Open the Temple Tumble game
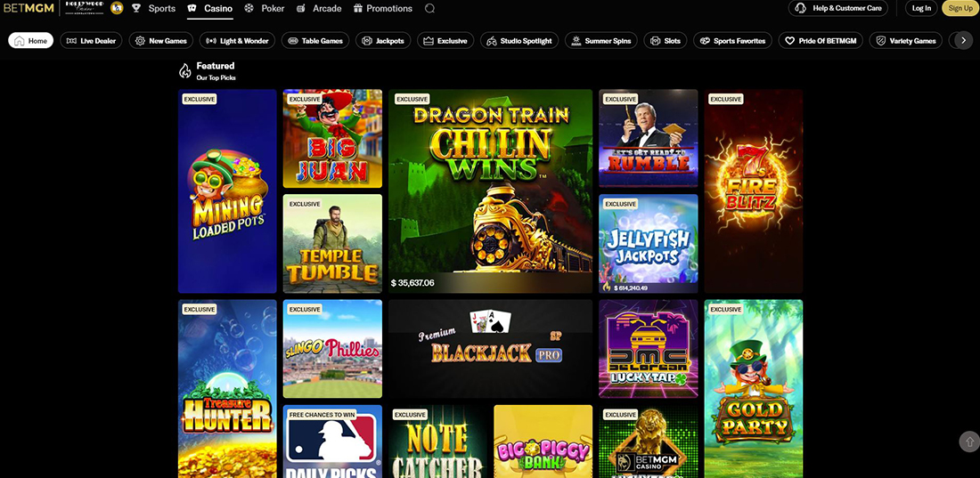The image size is (980, 478). pos(332,244)
